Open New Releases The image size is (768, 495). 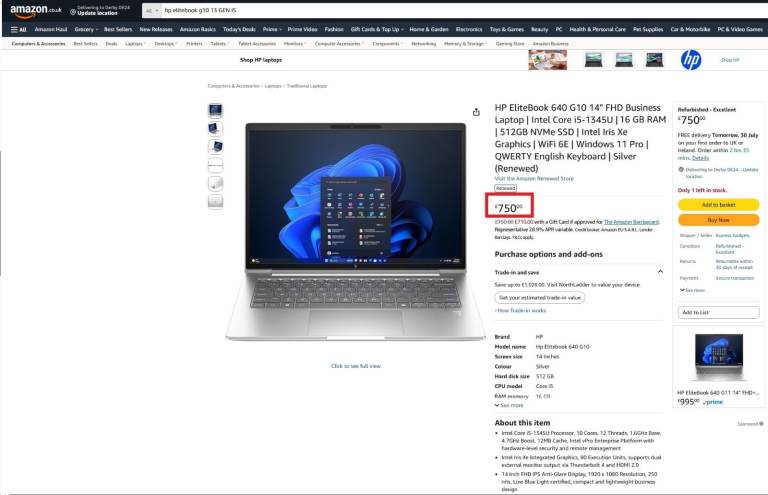(x=156, y=29)
